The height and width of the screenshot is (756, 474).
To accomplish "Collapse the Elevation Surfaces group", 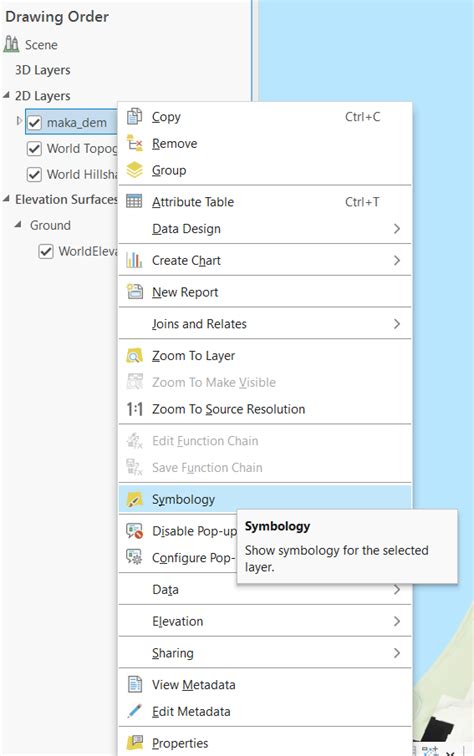I will coord(6,199).
